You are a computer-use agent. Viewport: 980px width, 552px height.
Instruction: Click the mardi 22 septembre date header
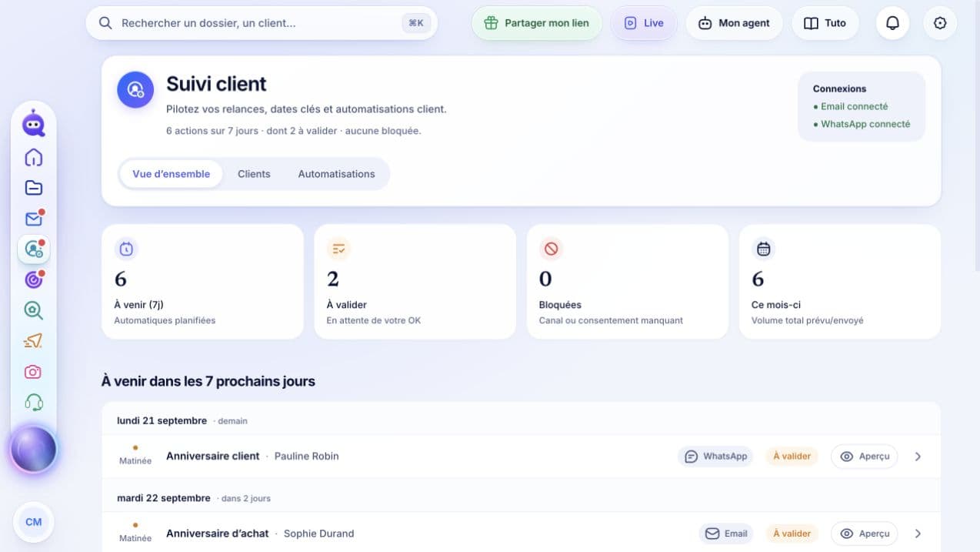coord(163,498)
